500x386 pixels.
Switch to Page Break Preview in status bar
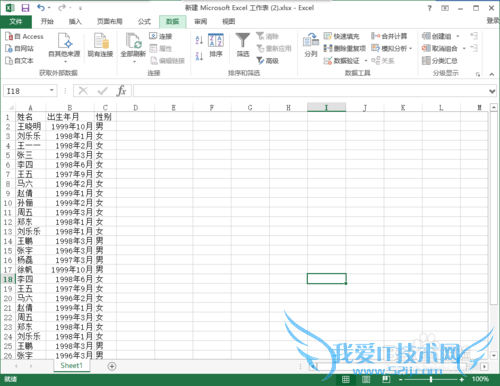click(386, 379)
